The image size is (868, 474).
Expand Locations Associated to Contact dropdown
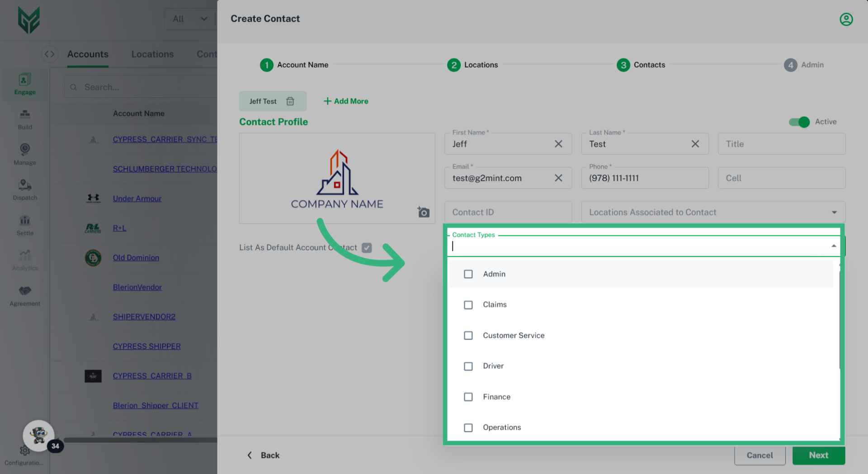point(834,213)
